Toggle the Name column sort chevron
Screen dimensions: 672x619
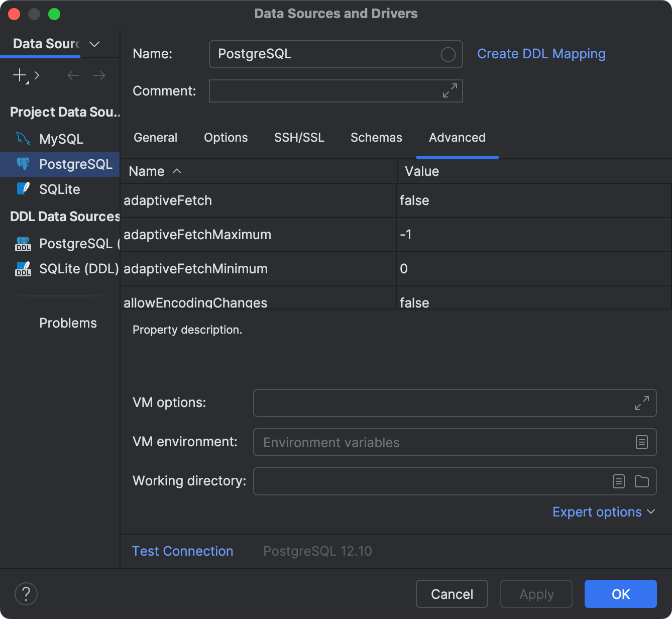(177, 171)
